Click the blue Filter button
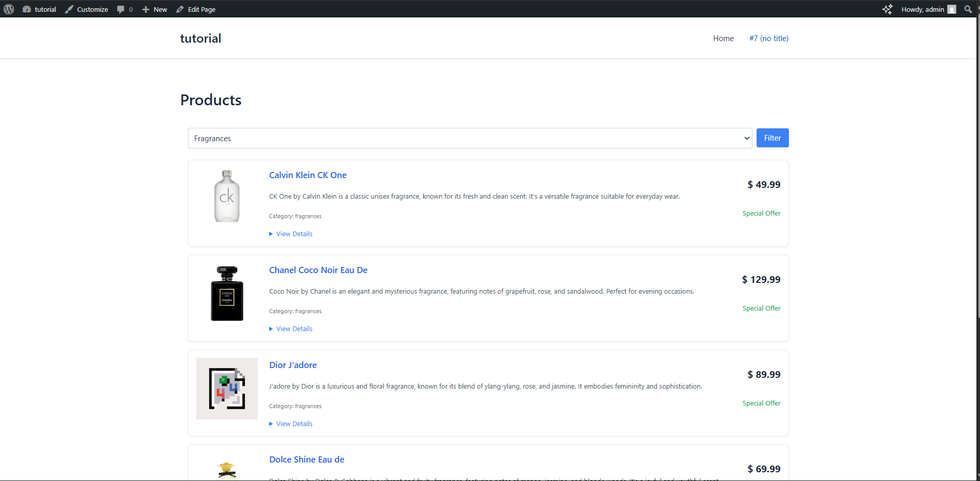Screen dimensions: 980x481 pyautogui.click(x=772, y=138)
